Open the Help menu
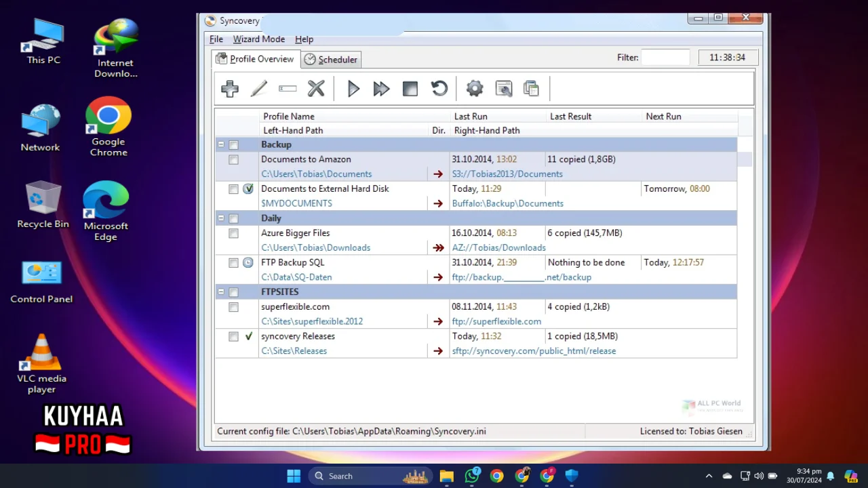The image size is (868, 488). [x=304, y=39]
